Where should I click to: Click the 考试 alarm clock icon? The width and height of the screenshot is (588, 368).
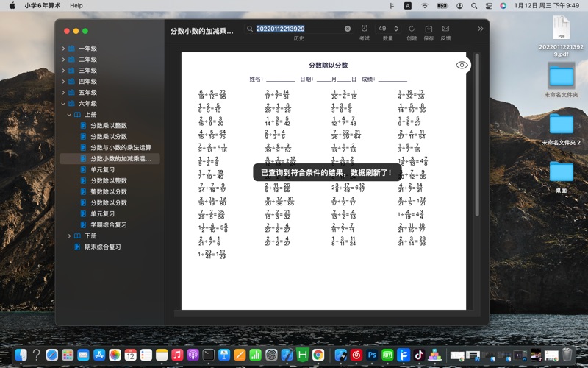[x=364, y=29]
